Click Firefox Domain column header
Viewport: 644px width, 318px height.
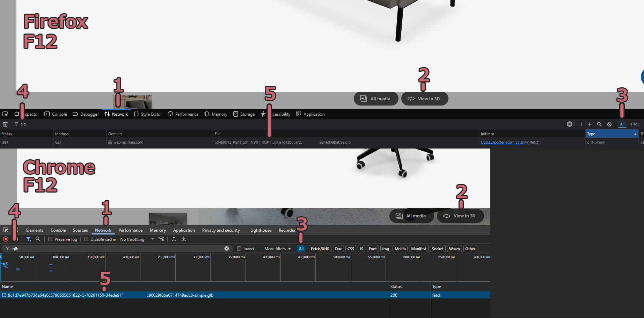tap(160, 134)
